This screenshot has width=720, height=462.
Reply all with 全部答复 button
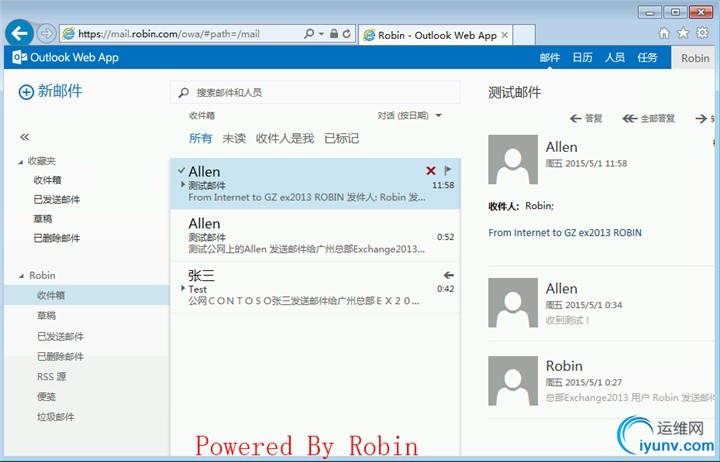648,118
